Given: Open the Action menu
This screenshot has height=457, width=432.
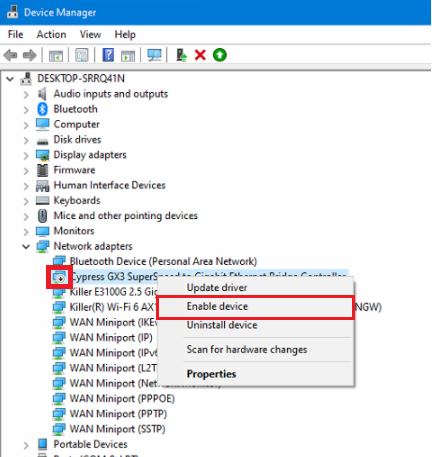Looking at the screenshot, I should [x=51, y=34].
